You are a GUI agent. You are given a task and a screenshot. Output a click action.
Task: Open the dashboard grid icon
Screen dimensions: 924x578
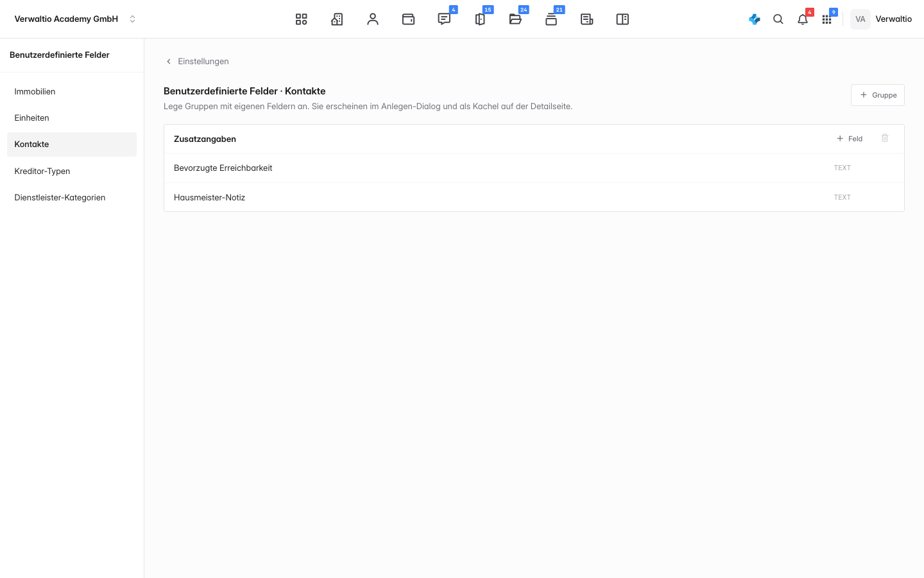(x=301, y=19)
